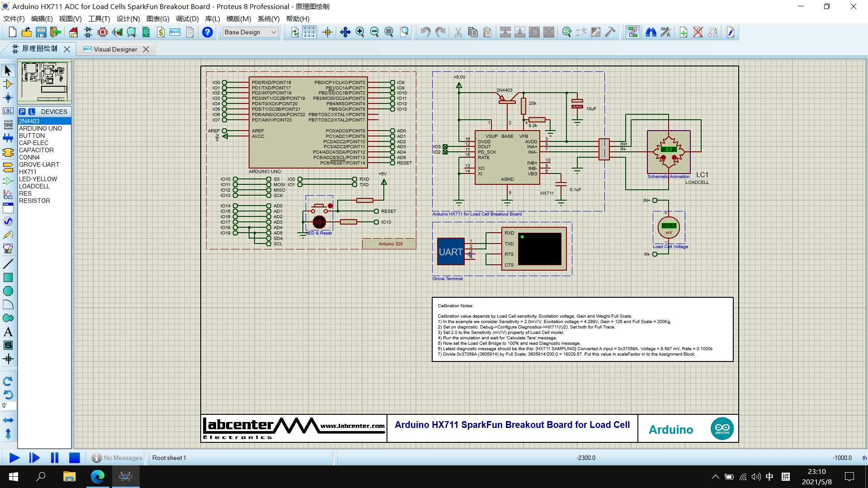
Task: Click the 'P' pick devices button
Action: [x=22, y=112]
